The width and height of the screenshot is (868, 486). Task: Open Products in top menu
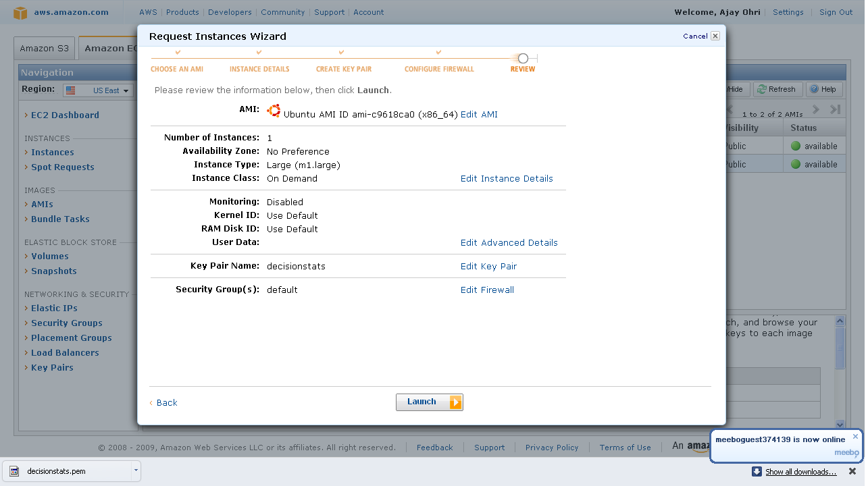click(x=182, y=12)
